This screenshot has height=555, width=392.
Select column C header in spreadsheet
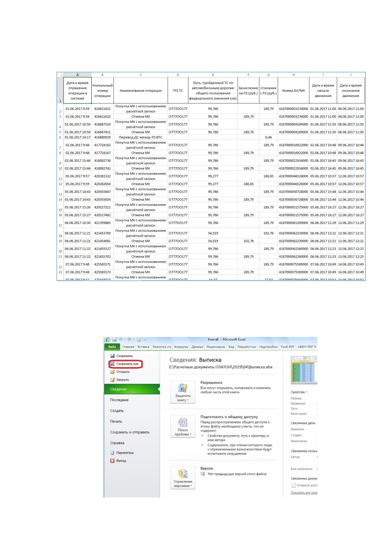click(x=140, y=75)
